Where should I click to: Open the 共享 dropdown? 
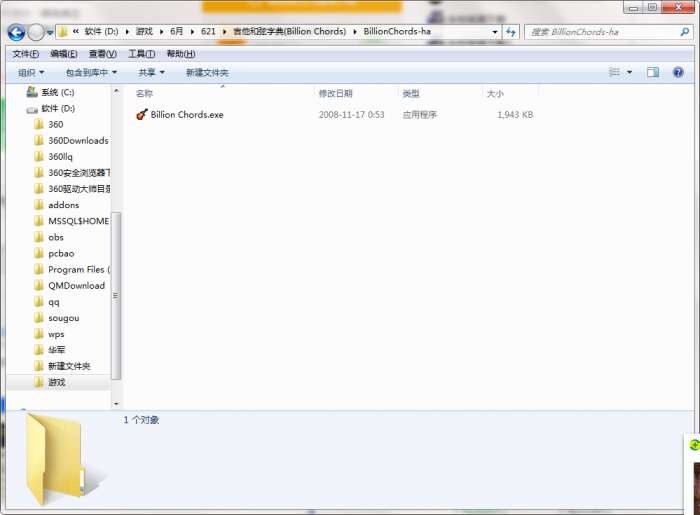(x=151, y=72)
